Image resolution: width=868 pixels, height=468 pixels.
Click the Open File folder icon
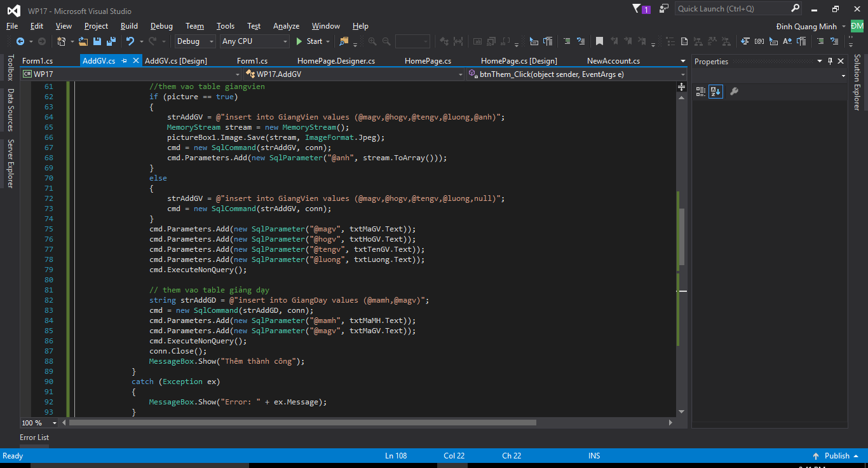click(83, 41)
